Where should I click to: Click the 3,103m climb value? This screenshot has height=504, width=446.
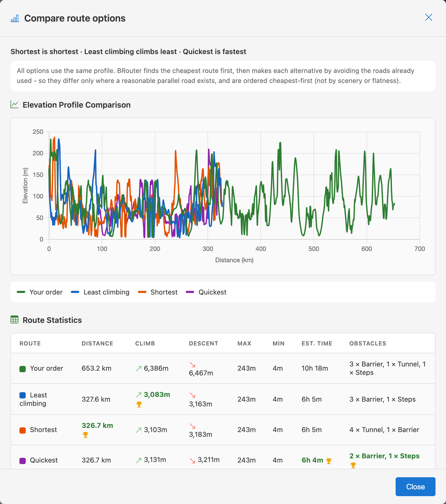pos(155,430)
